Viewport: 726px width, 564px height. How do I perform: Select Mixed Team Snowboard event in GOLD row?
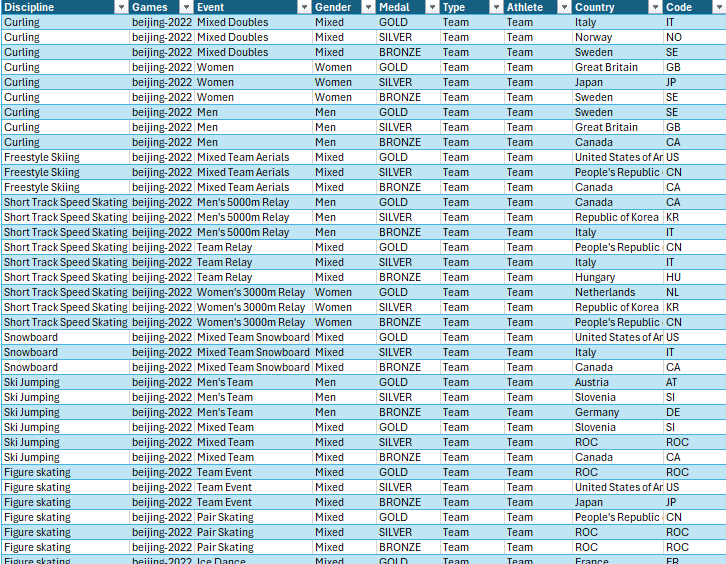pyautogui.click(x=253, y=337)
